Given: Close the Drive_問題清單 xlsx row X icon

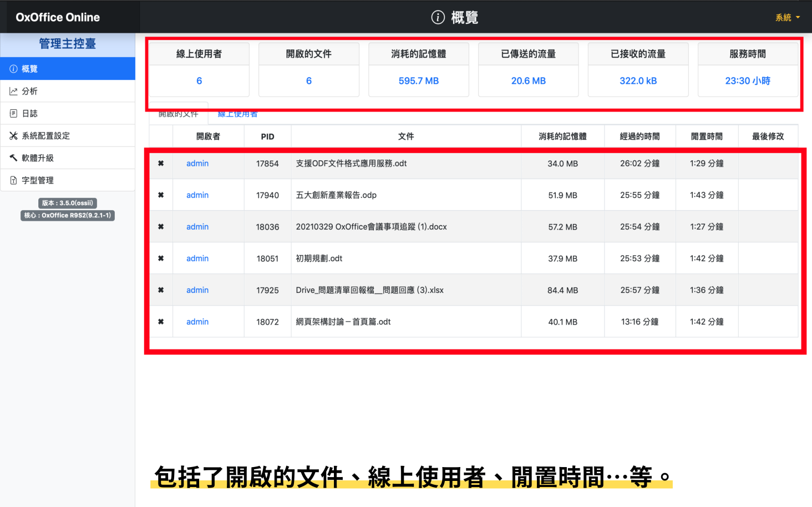Looking at the screenshot, I should [161, 290].
